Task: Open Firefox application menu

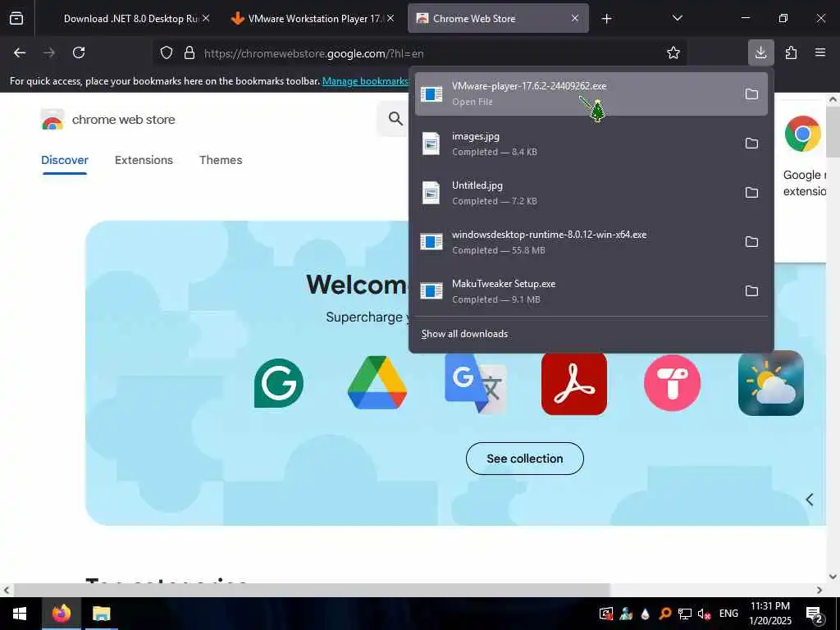Action: [x=820, y=52]
